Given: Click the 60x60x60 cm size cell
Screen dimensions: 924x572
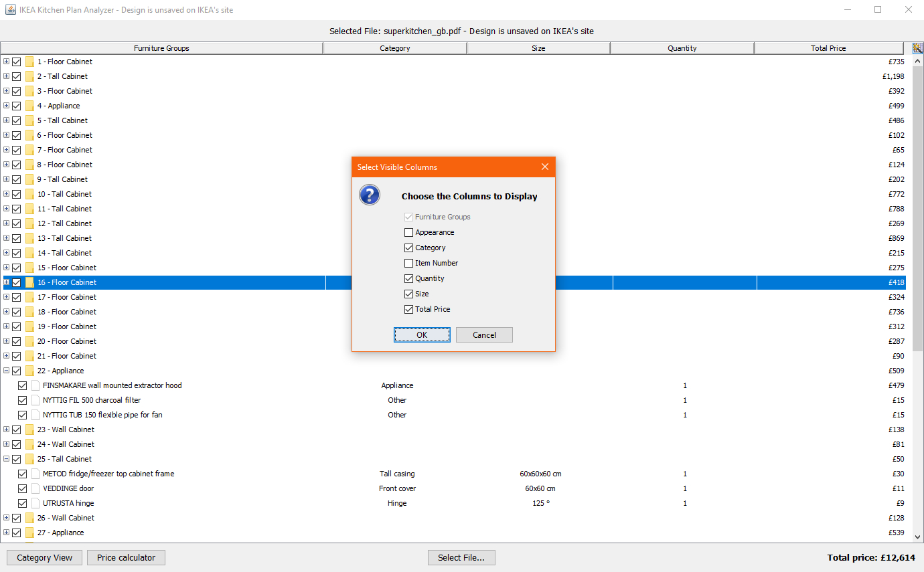Looking at the screenshot, I should pyautogui.click(x=540, y=474).
